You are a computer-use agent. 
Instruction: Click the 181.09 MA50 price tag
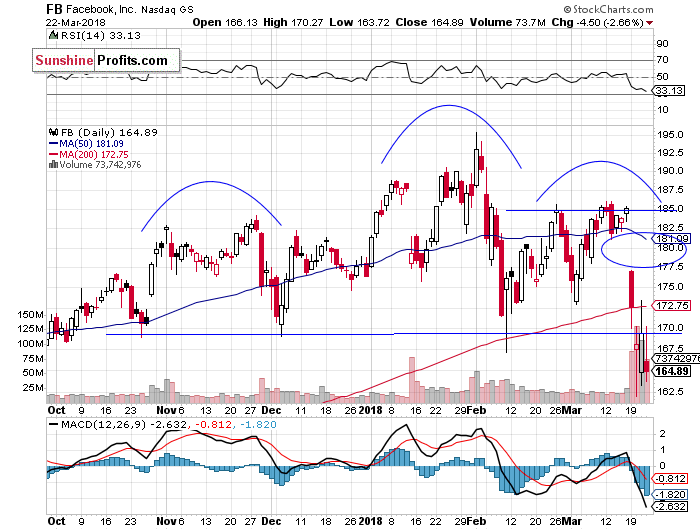[671, 238]
